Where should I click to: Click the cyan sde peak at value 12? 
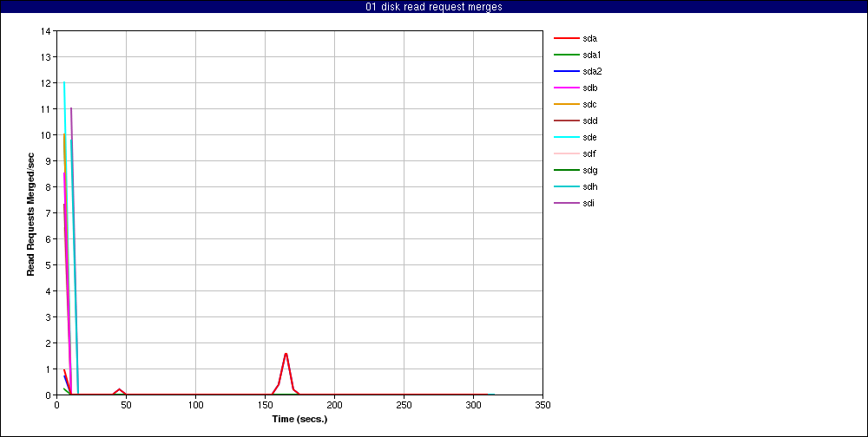(64, 83)
